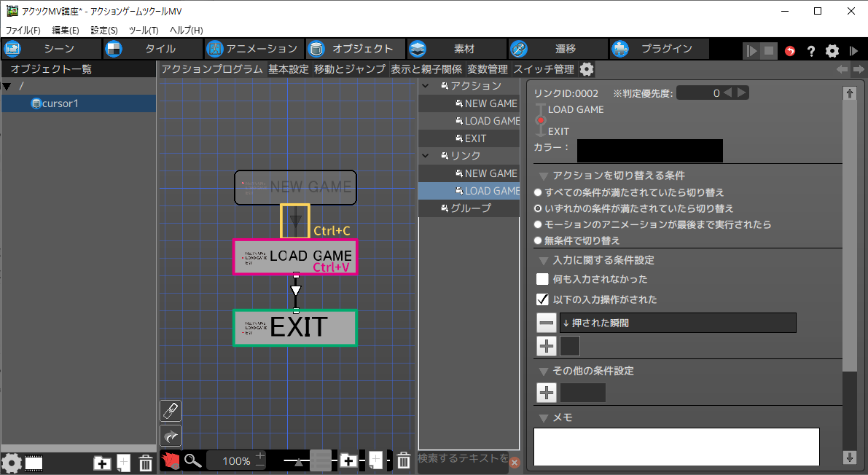Uncheck 以下の入力操作がされた checkbox
Viewport: 868px width, 475px height.
(542, 299)
